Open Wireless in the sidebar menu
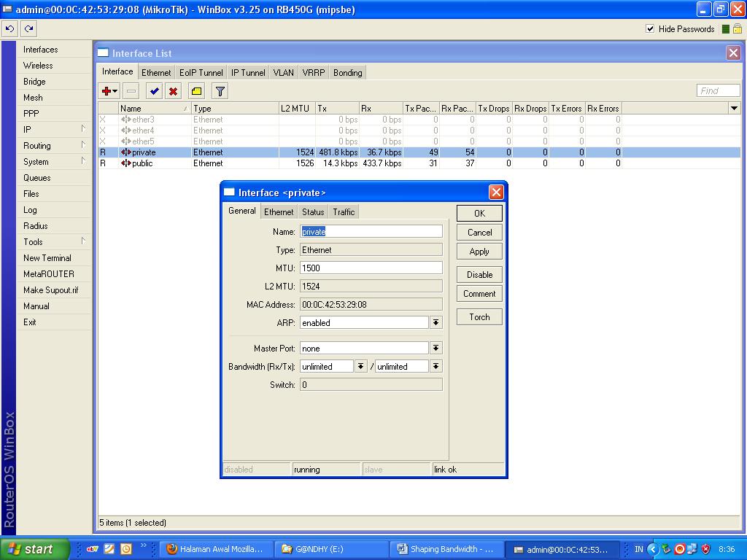The width and height of the screenshot is (747, 560). coord(54,65)
